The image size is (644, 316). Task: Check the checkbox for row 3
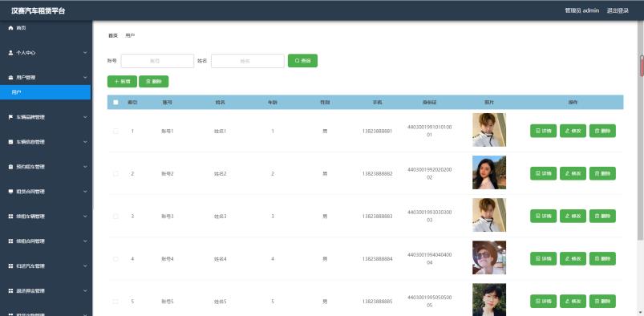coord(115,216)
